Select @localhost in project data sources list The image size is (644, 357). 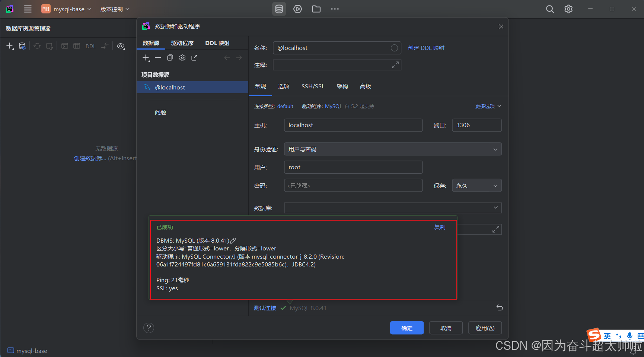(x=192, y=87)
